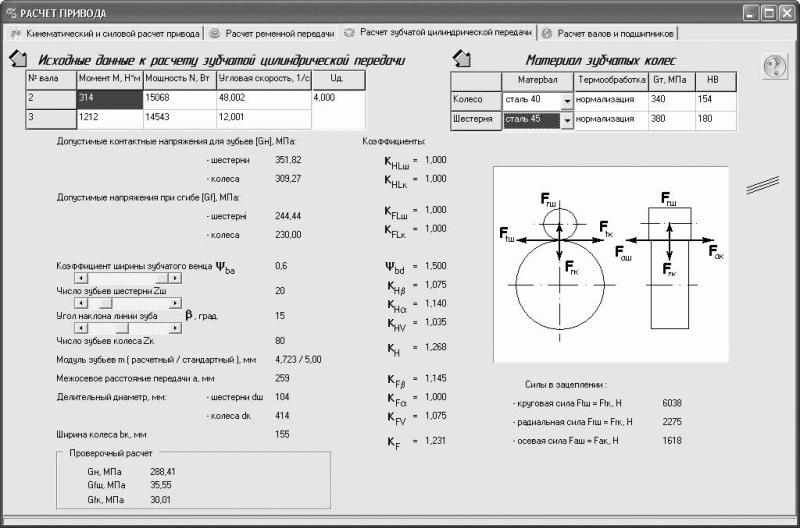Select the Шестерня row header
Viewport: 800px width, 528px height.
point(476,120)
